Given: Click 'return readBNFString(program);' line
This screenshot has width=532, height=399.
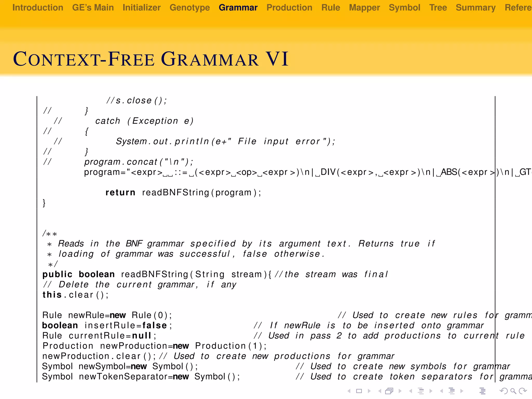Looking at the screenshot, I should pyautogui.click(x=183, y=192).
